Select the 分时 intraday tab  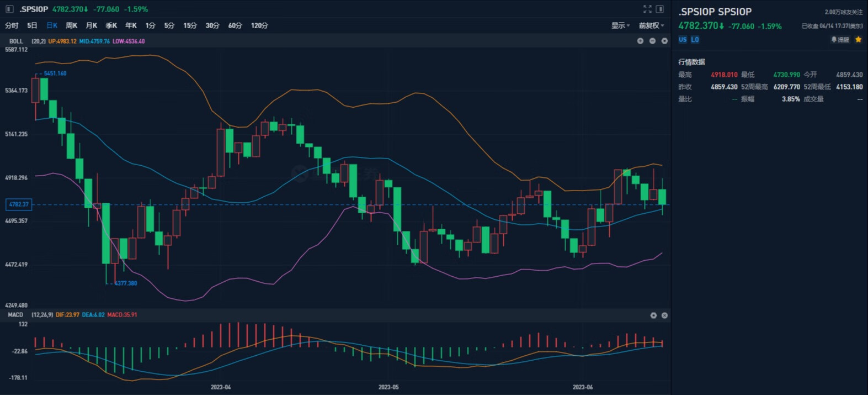coord(12,25)
